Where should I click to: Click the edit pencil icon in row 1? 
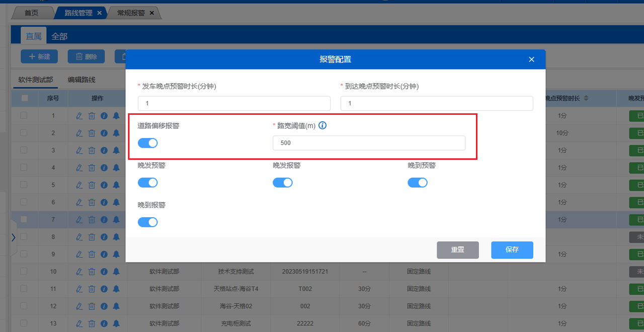pos(79,116)
